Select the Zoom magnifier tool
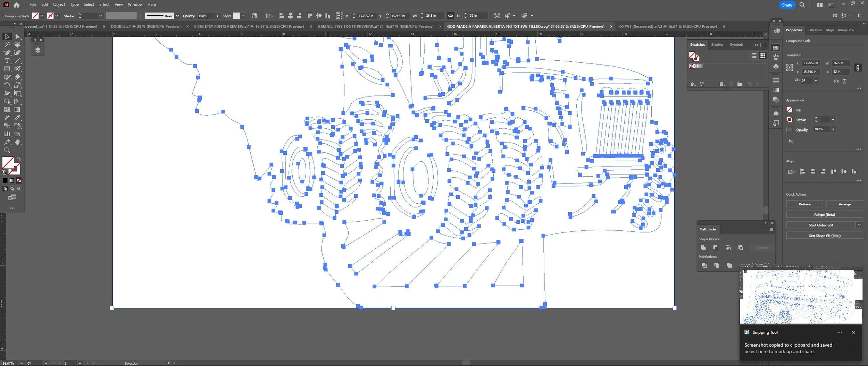Image resolution: width=868 pixels, height=366 pixels. coord(7,150)
